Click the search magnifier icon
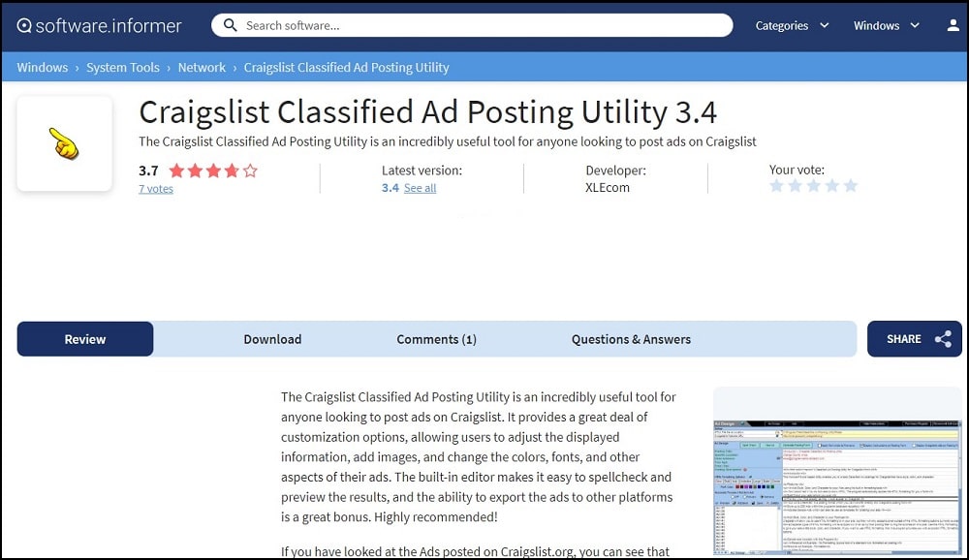The height and width of the screenshot is (560, 969). [230, 25]
